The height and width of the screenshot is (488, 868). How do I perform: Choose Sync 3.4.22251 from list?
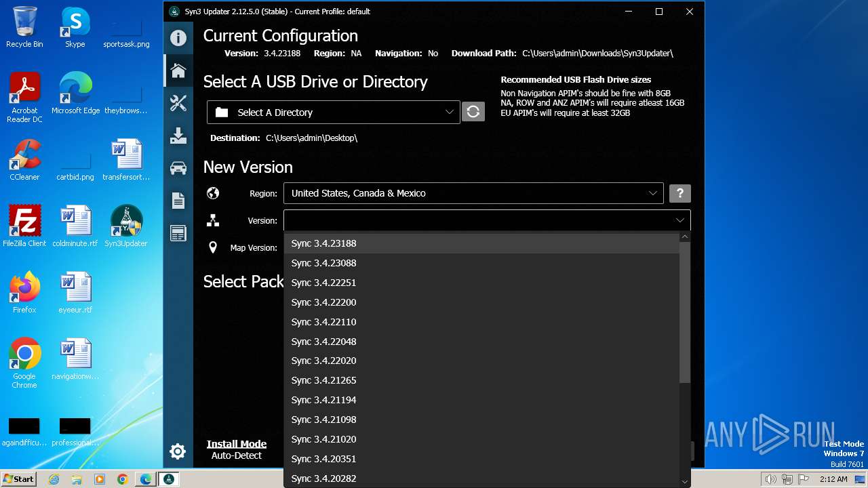tap(481, 283)
